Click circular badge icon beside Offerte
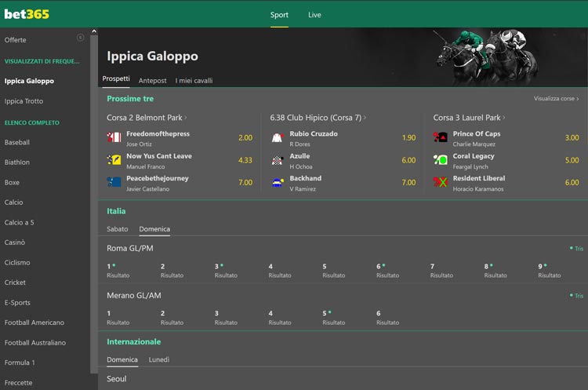Screen dimensions: 588x390 (80, 38)
